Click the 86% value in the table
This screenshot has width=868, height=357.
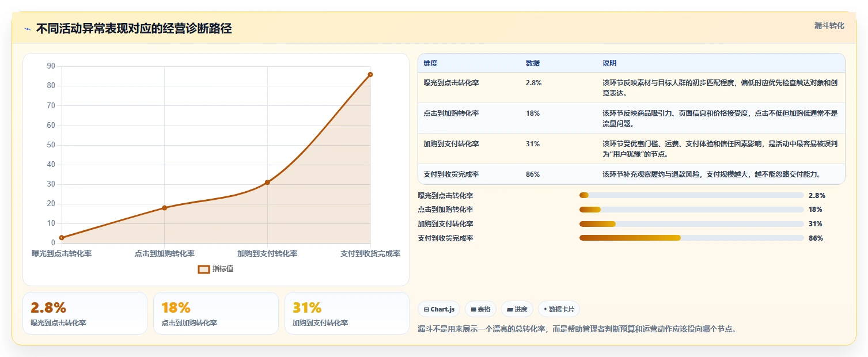pos(533,174)
